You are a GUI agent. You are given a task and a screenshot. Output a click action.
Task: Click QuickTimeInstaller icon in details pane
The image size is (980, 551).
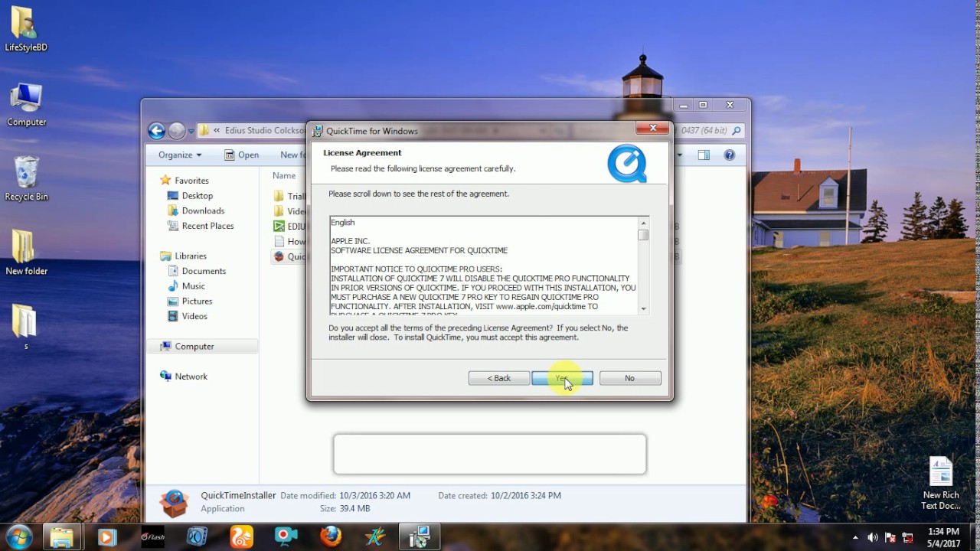[x=174, y=503]
